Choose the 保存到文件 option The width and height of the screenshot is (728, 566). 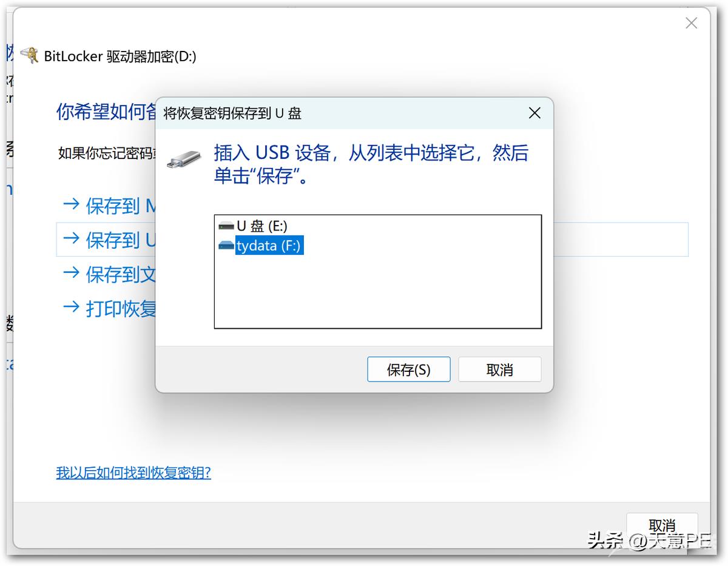pyautogui.click(x=110, y=274)
